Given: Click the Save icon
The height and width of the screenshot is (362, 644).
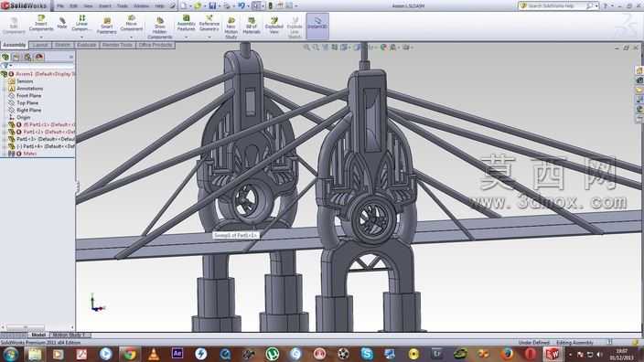Looking at the screenshot, I should [x=212, y=5].
